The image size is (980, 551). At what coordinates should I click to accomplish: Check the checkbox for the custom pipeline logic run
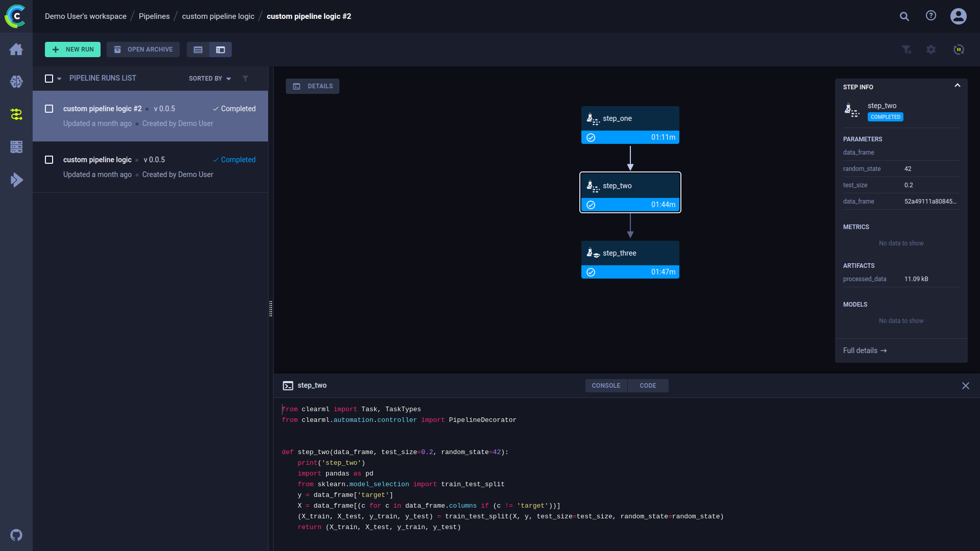[49, 160]
